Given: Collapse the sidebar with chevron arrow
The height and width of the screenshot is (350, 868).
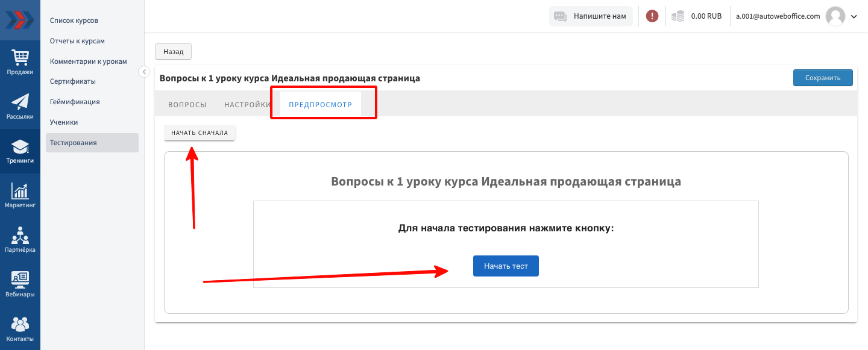Looking at the screenshot, I should tap(144, 72).
